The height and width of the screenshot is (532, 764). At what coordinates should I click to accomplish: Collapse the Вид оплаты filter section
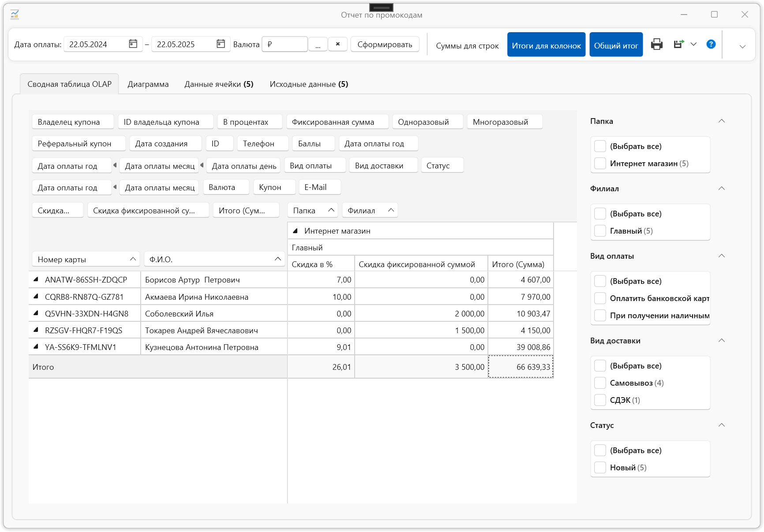tap(722, 256)
